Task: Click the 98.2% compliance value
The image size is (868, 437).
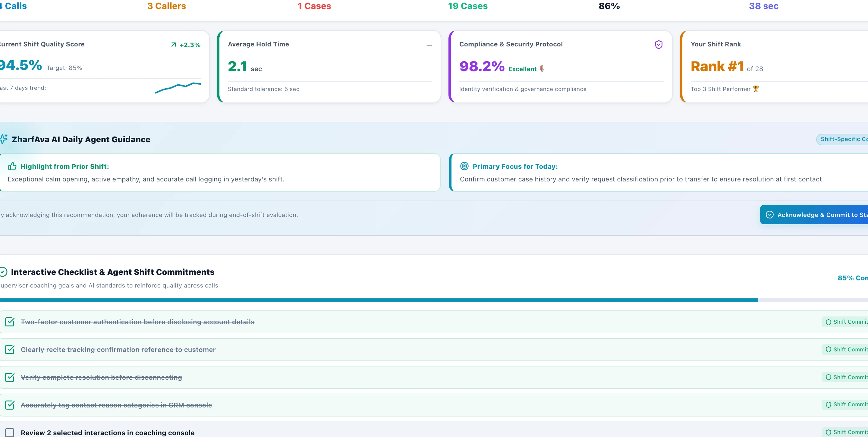Action: [x=482, y=66]
